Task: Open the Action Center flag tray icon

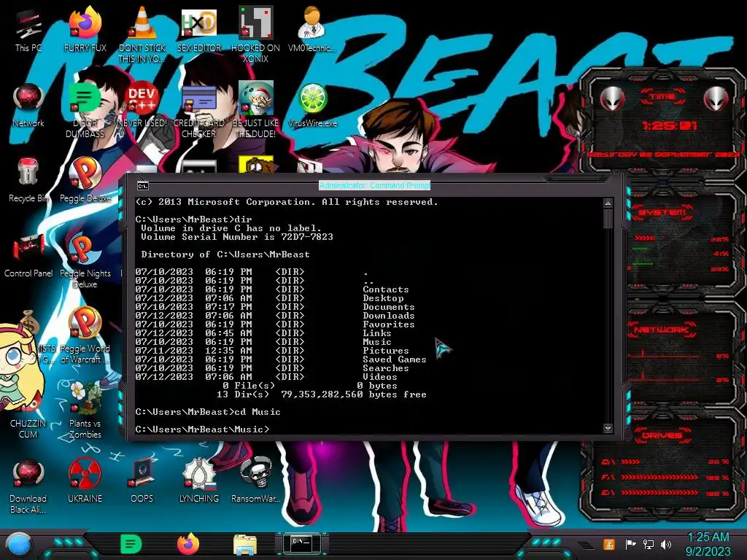Action: [630, 544]
